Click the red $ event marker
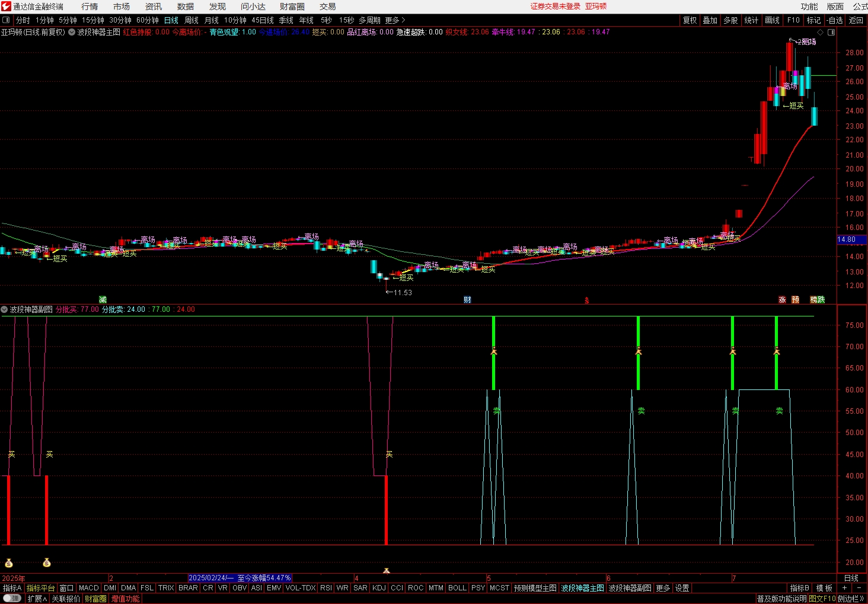 point(586,301)
